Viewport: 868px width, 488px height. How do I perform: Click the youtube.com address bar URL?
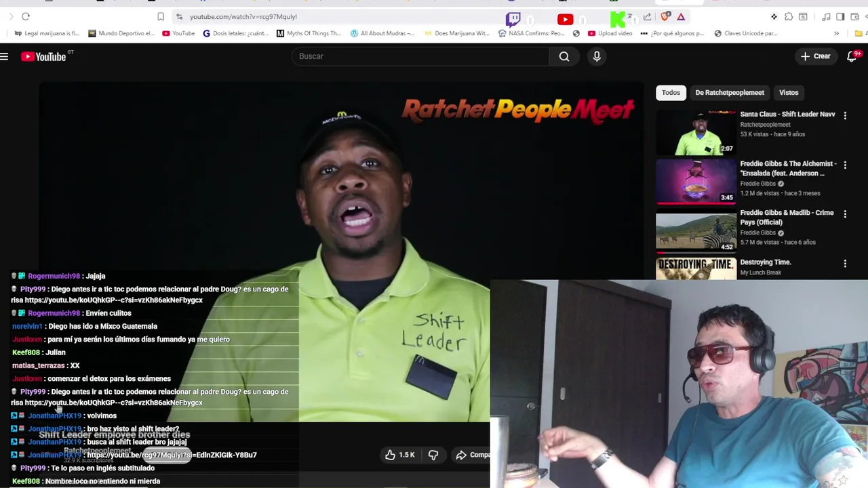(x=243, y=16)
